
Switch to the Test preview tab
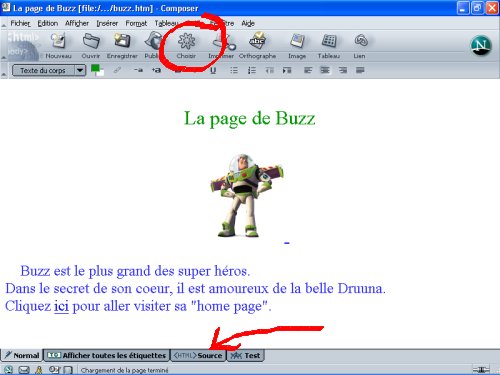(245, 355)
